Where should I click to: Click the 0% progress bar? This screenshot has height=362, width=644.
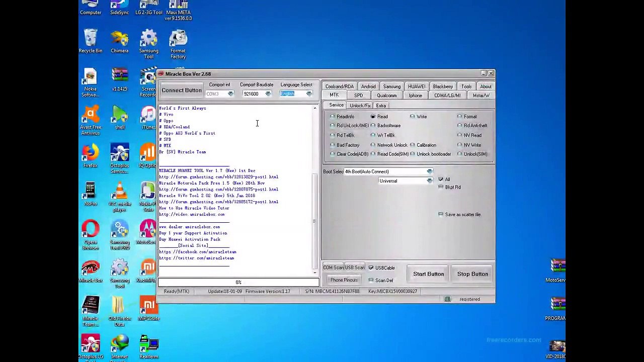(x=238, y=283)
